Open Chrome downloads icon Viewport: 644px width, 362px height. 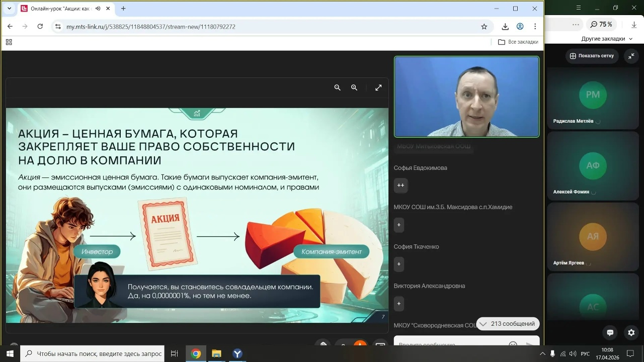505,27
